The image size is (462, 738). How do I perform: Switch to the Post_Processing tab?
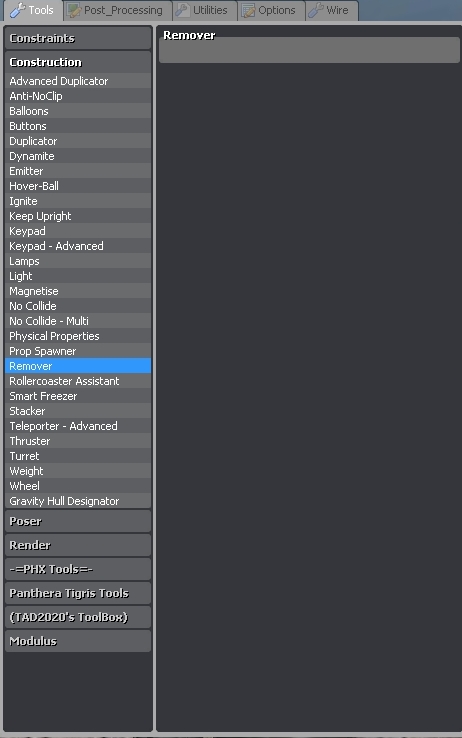click(x=117, y=10)
